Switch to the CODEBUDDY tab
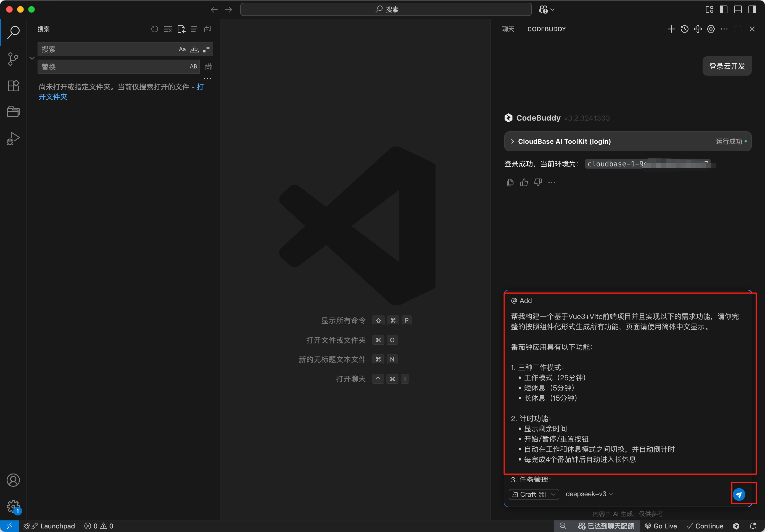This screenshot has height=532, width=765. pyautogui.click(x=547, y=29)
